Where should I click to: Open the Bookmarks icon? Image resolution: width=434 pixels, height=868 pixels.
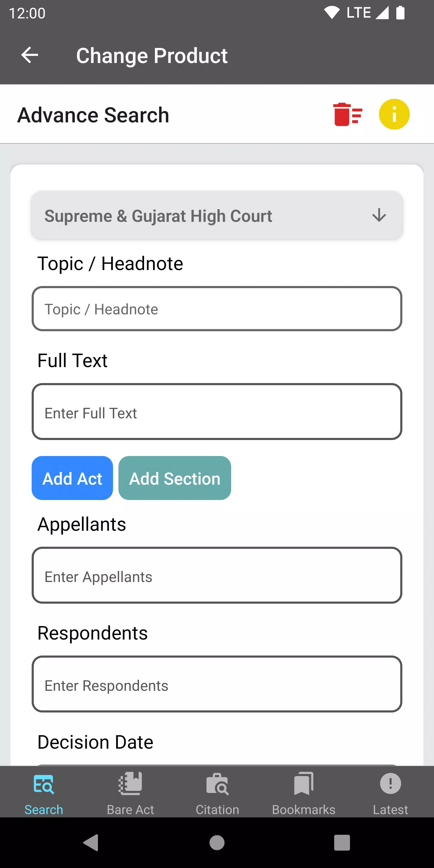point(303,783)
